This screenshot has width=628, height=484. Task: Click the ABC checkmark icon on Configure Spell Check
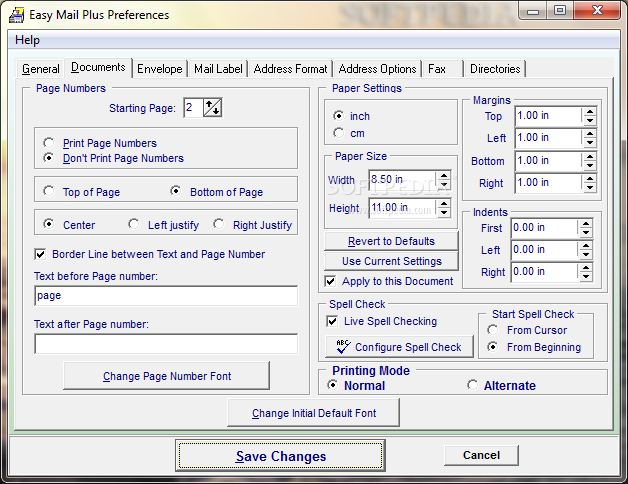point(343,347)
